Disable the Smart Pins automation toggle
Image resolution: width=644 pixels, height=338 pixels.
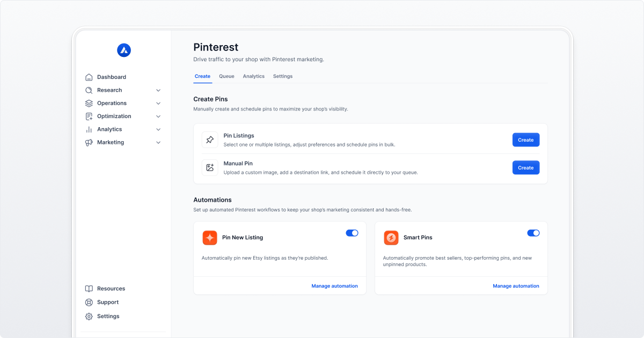(x=533, y=233)
